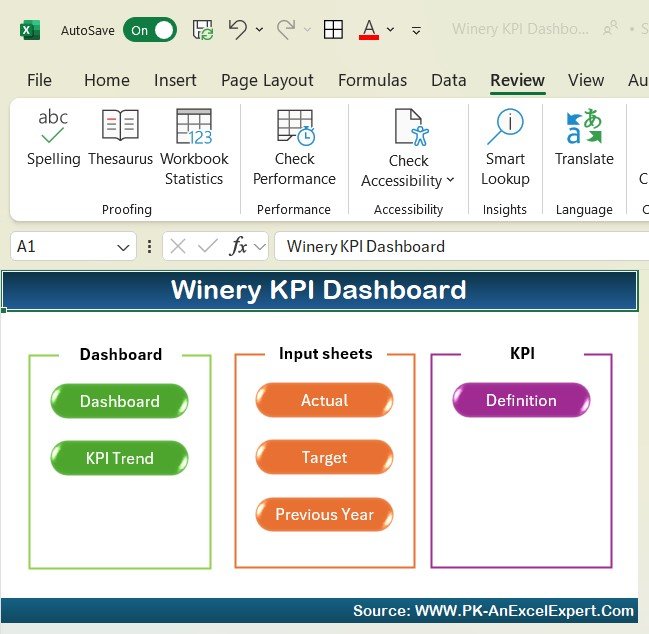Toggle the AutoSave switch off
The height and width of the screenshot is (634, 649).
tap(150, 30)
